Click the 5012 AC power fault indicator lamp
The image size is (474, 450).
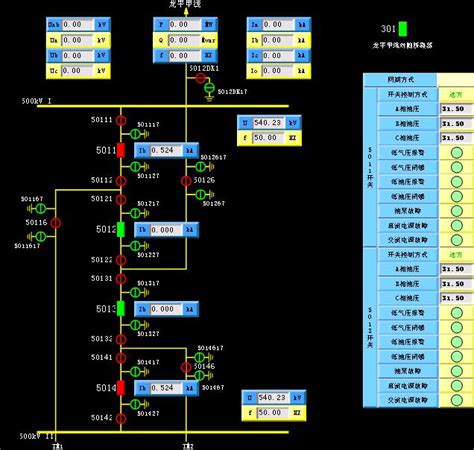pyautogui.click(x=457, y=400)
